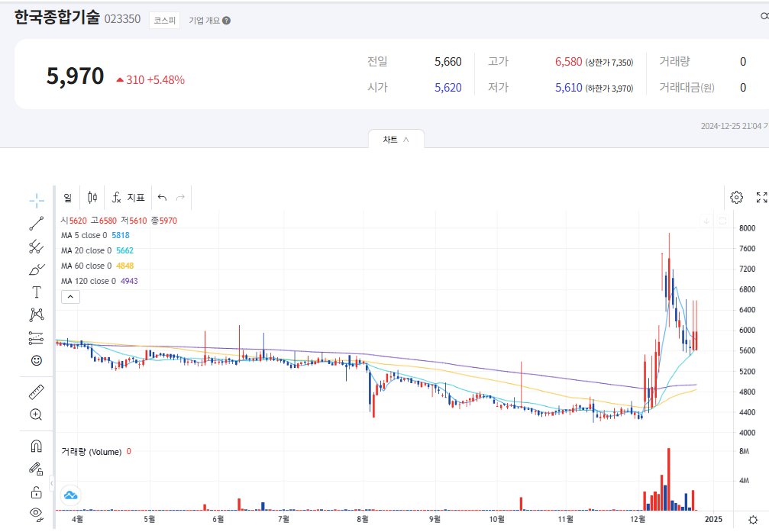Toggle stay in drawing mode
Viewport: 769px width, 532px height.
[x=37, y=469]
